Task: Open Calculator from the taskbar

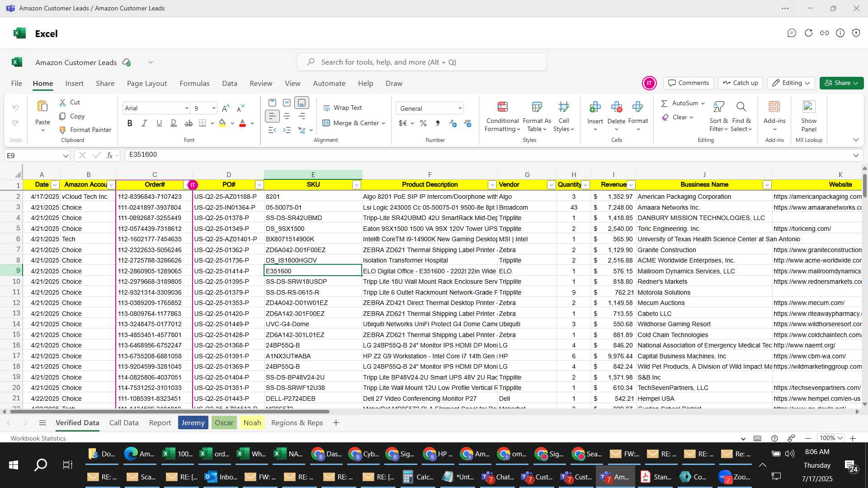Action: tap(418, 477)
